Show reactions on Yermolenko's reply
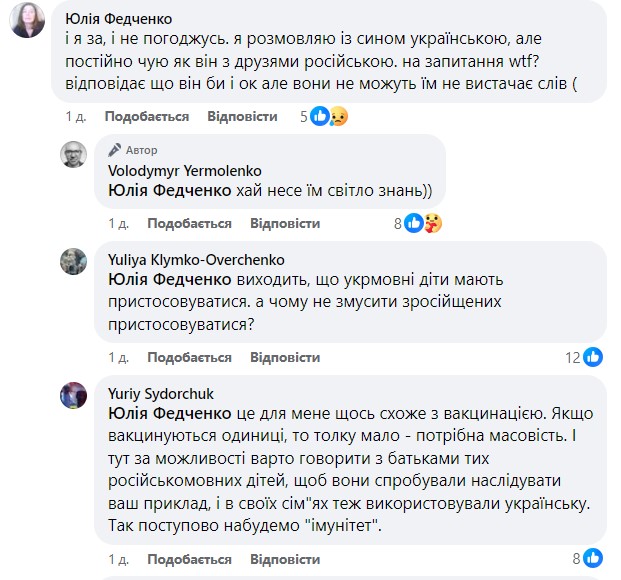 coord(423,223)
